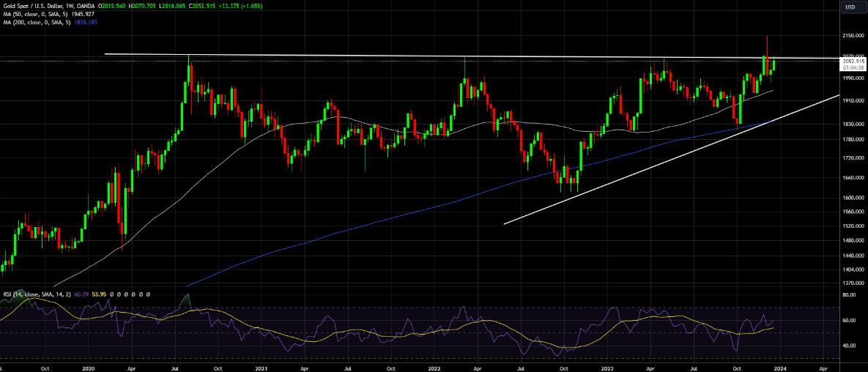868x372 pixels.
Task: Click the Gold Spot / U.S. Dollar title
Action: tap(38, 6)
